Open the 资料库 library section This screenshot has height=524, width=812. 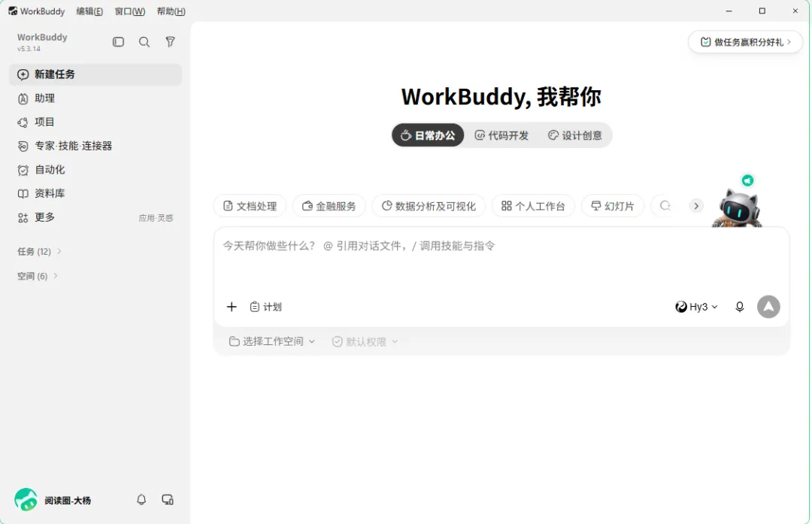[95, 194]
